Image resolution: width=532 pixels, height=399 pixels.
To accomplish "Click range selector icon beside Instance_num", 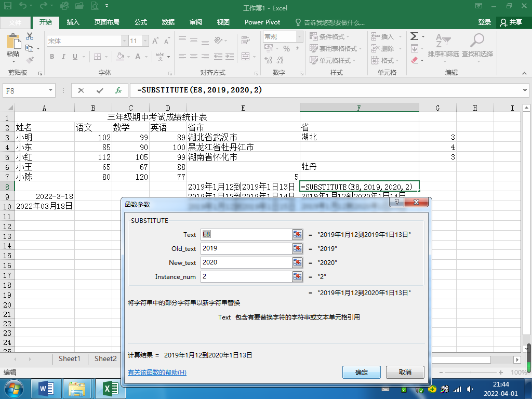I will 298,276.
